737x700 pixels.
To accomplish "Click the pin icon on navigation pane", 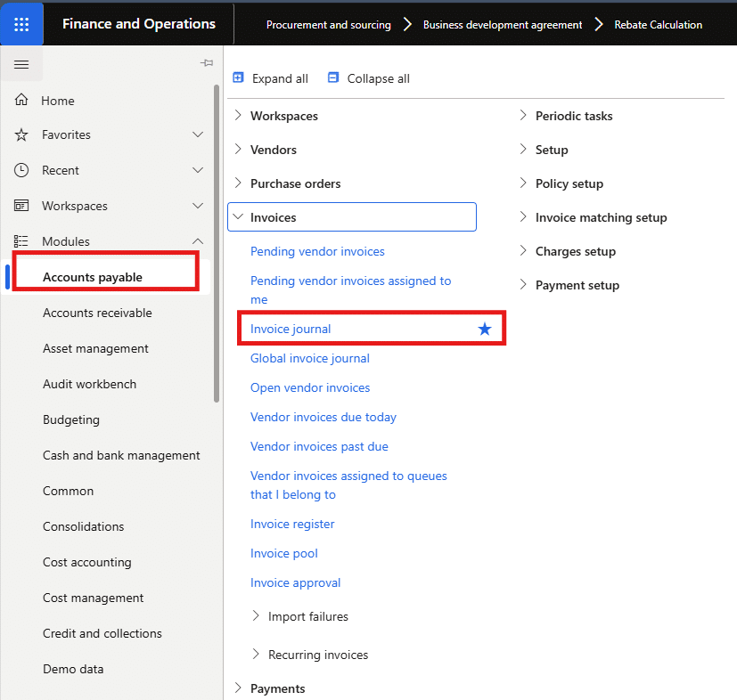I will point(207,63).
